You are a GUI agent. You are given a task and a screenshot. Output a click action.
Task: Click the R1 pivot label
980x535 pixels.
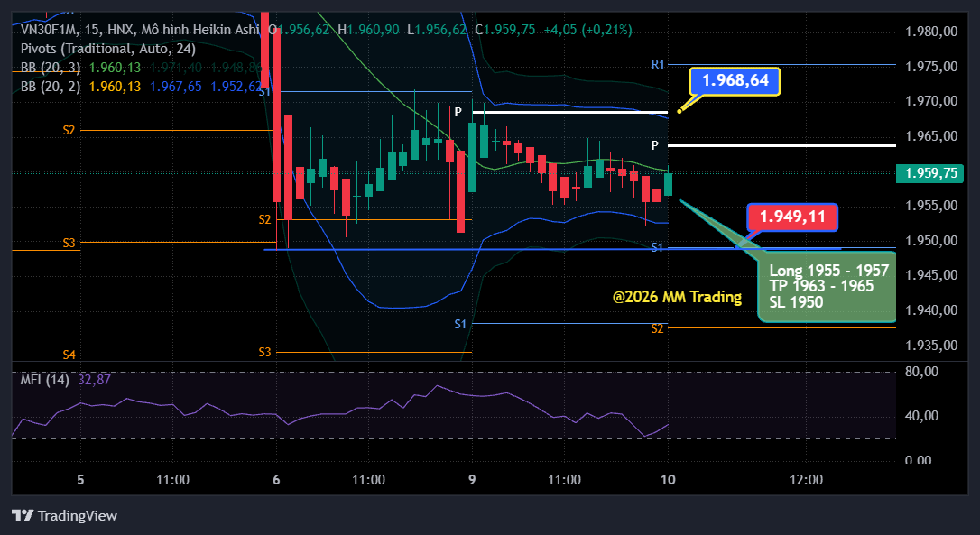pyautogui.click(x=658, y=64)
